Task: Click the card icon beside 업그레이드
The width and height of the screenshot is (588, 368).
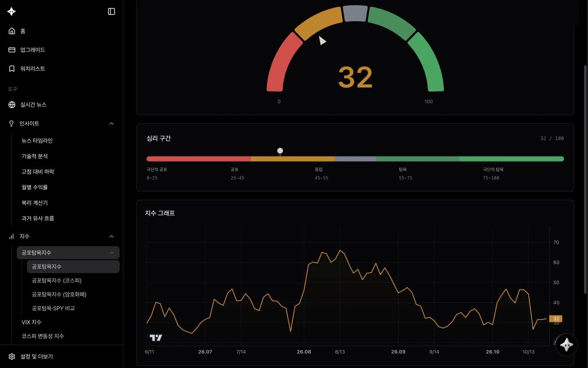Action: coord(12,50)
